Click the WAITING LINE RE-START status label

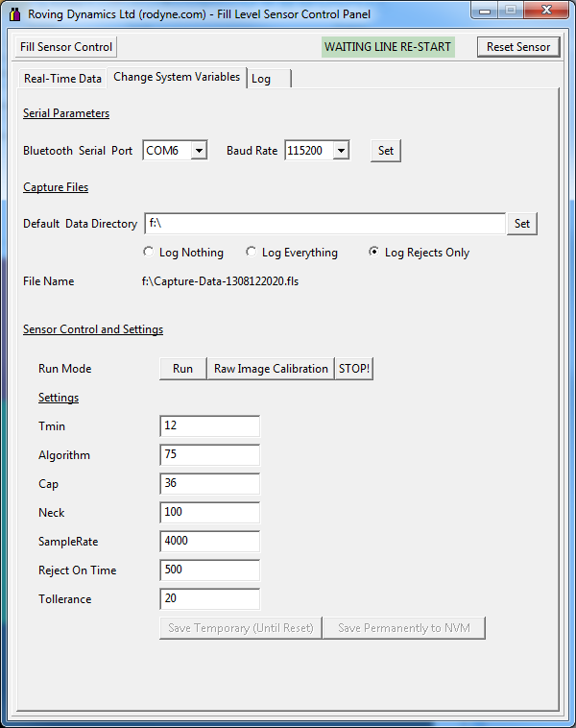(x=388, y=47)
